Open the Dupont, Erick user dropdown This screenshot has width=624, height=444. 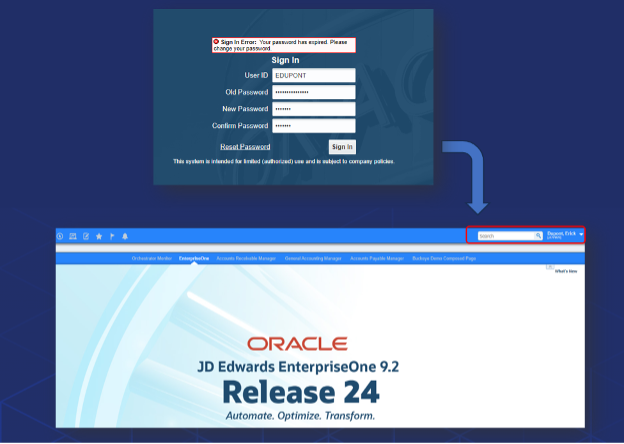(x=565, y=235)
